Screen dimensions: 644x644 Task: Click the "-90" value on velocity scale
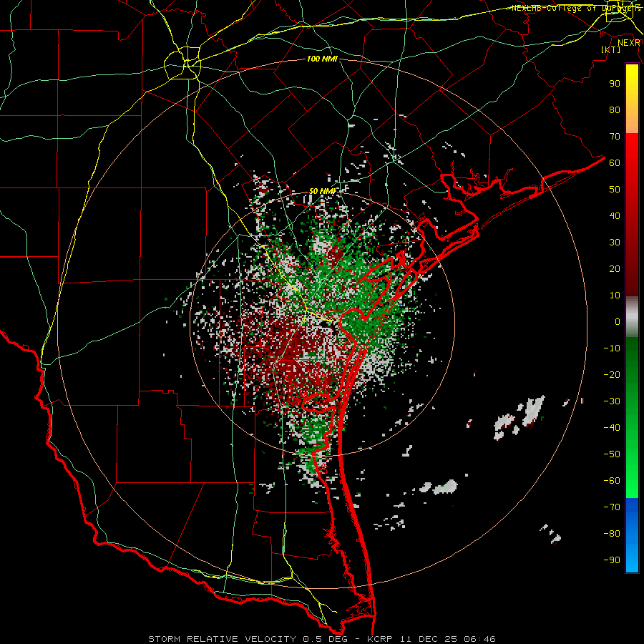(x=612, y=560)
